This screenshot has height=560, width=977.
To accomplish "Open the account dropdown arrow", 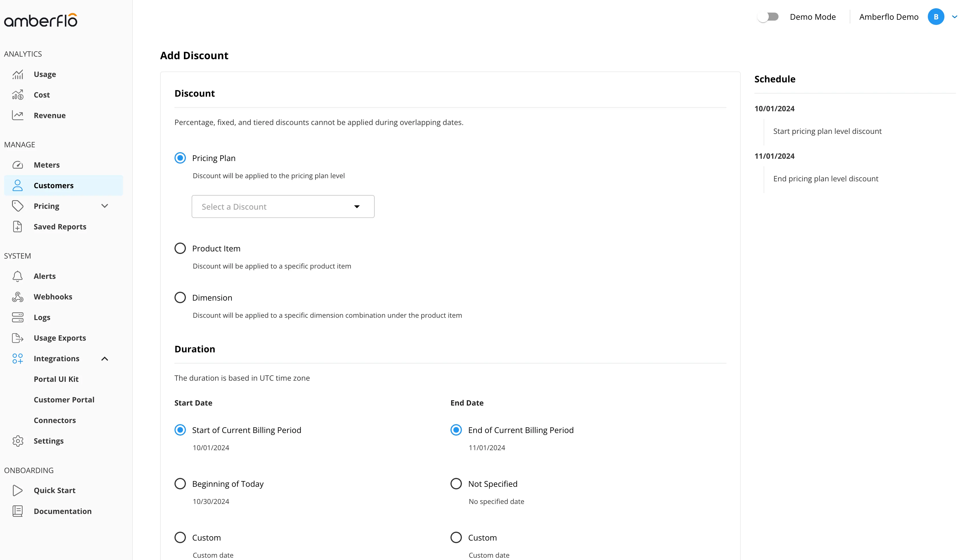I will 954,17.
